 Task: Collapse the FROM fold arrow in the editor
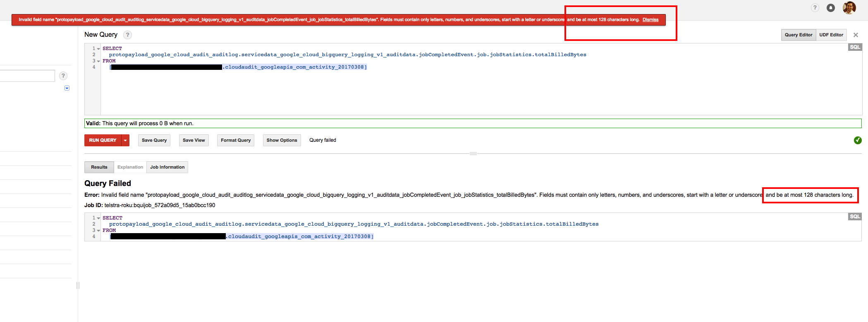pyautogui.click(x=98, y=61)
